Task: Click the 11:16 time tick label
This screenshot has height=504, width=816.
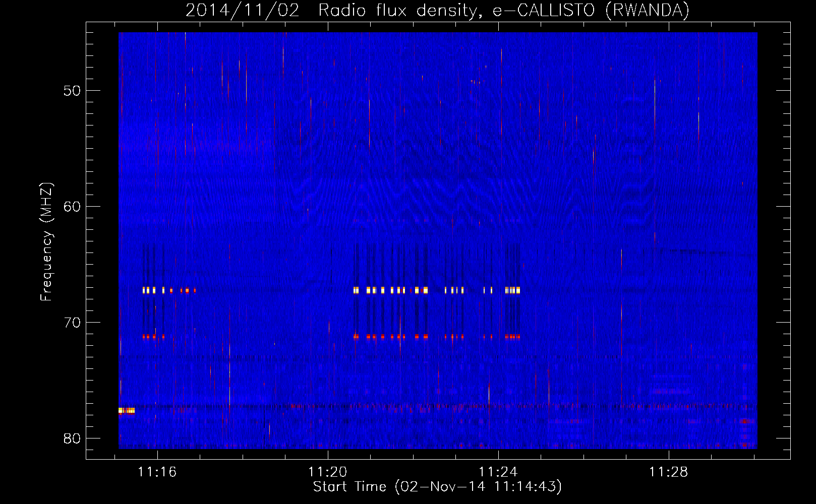Action: click(x=157, y=472)
